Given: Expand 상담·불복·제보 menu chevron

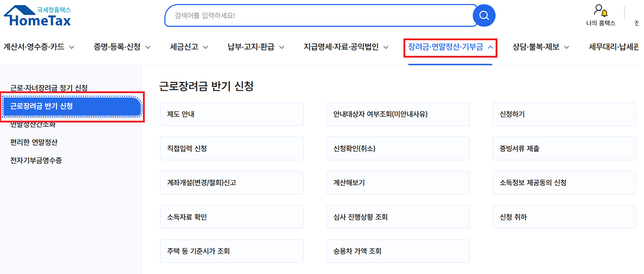Looking at the screenshot, I should coord(567,47).
